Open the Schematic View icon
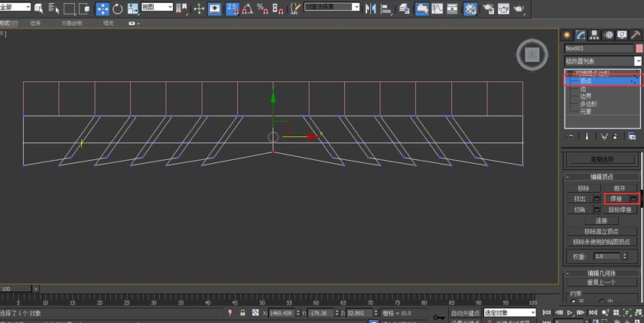This screenshot has height=323, width=644. (x=452, y=8)
